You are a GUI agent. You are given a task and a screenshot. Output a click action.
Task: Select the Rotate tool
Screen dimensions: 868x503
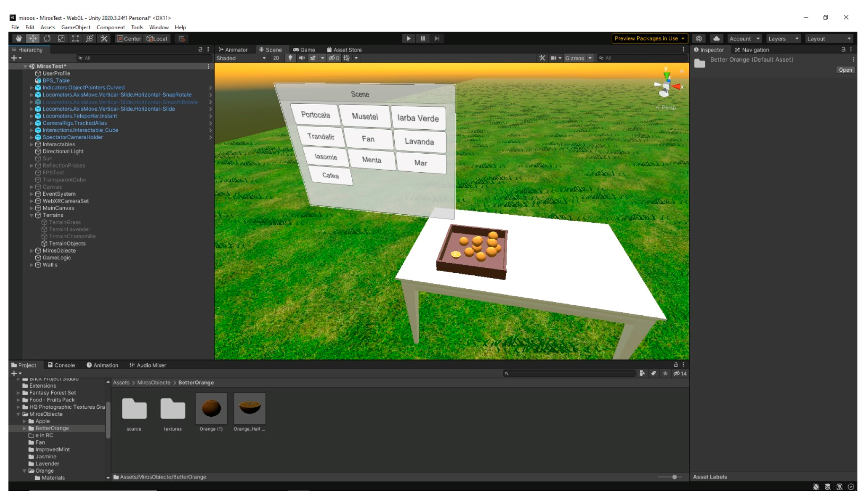tap(47, 39)
